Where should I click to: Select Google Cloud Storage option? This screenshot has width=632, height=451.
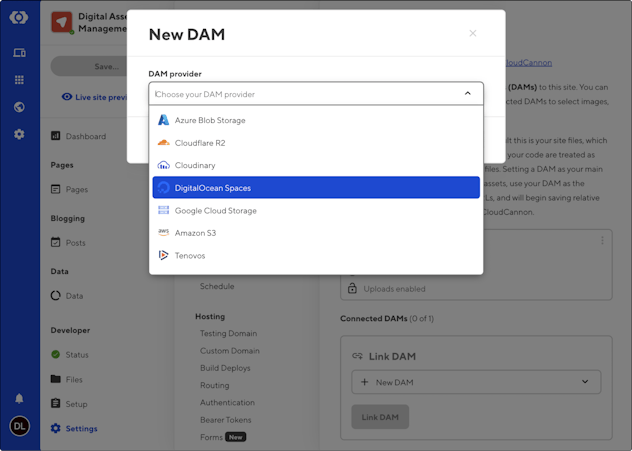click(316, 210)
